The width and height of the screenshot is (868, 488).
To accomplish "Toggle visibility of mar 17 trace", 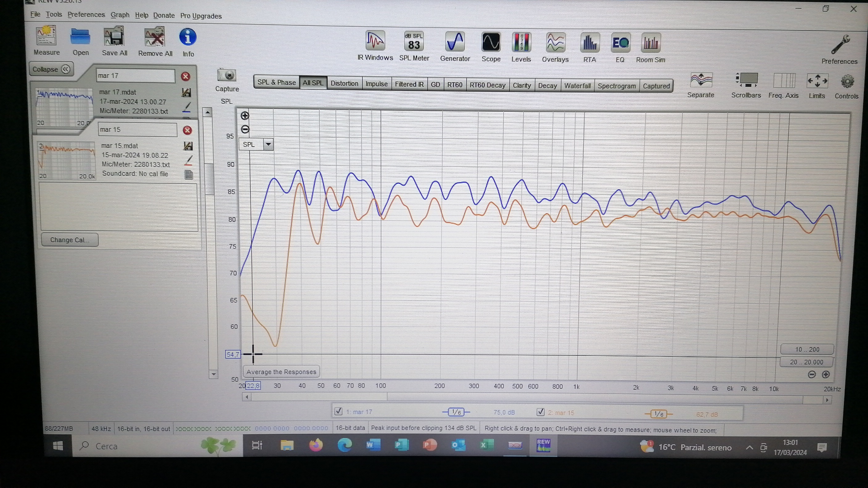I will (338, 411).
